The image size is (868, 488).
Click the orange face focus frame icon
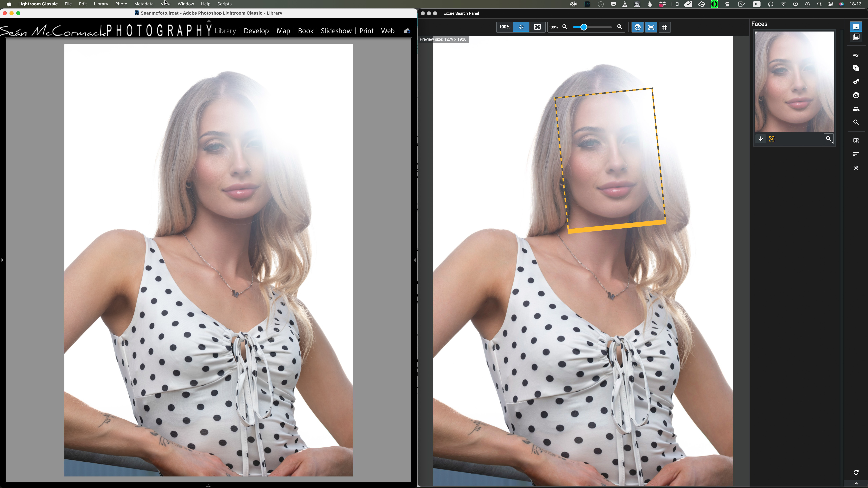point(772,139)
